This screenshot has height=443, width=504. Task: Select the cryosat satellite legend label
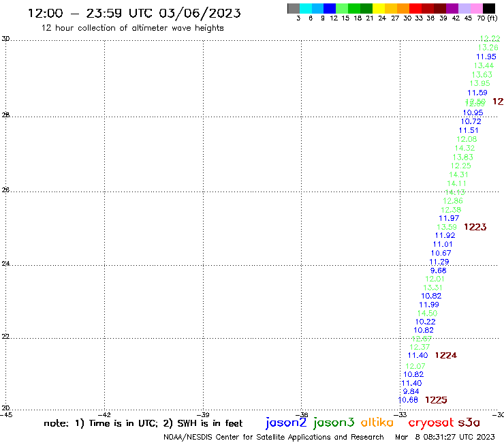pos(430,423)
